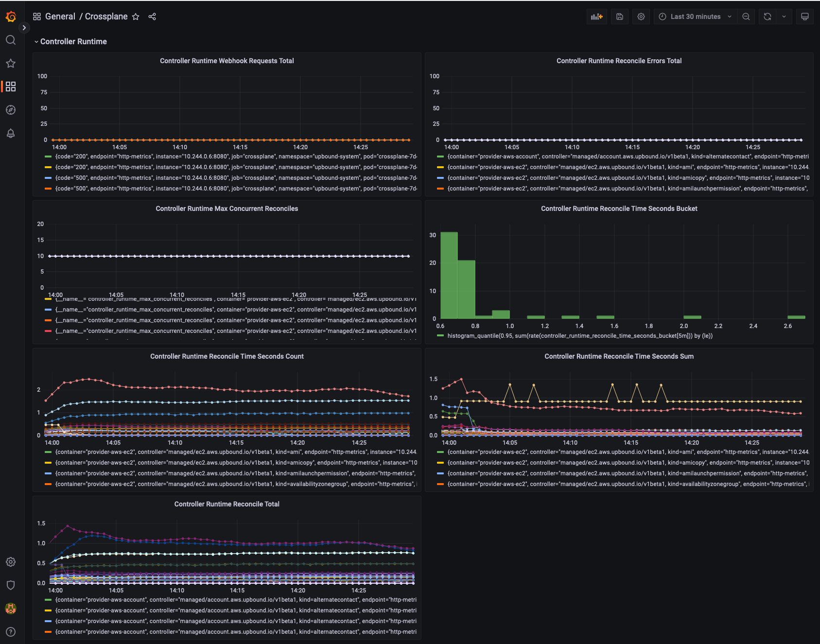Open the Explore compass icon
The width and height of the screenshot is (820, 644).
point(11,110)
